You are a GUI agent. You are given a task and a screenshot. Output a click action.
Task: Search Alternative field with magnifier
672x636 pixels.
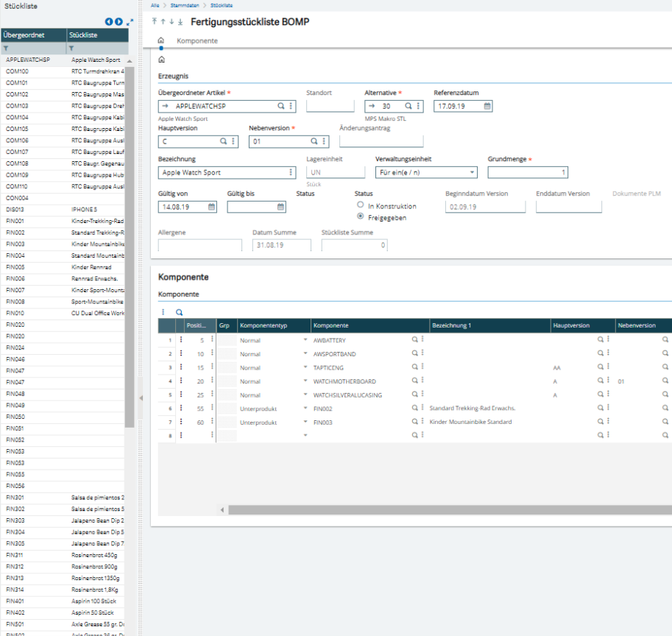[408, 106]
